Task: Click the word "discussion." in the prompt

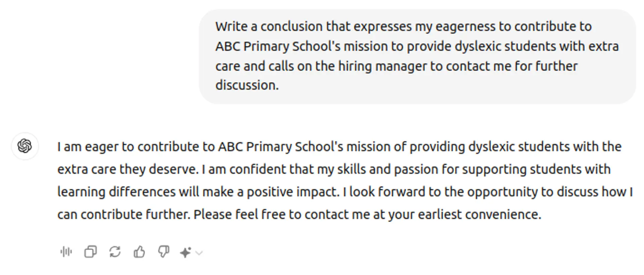Action: pos(247,85)
